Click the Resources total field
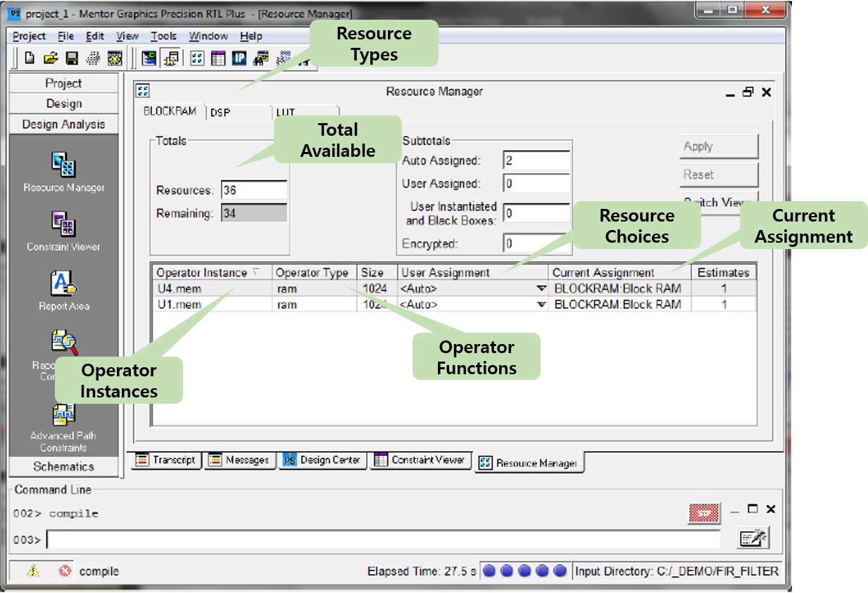The height and width of the screenshot is (593, 868). click(x=254, y=191)
